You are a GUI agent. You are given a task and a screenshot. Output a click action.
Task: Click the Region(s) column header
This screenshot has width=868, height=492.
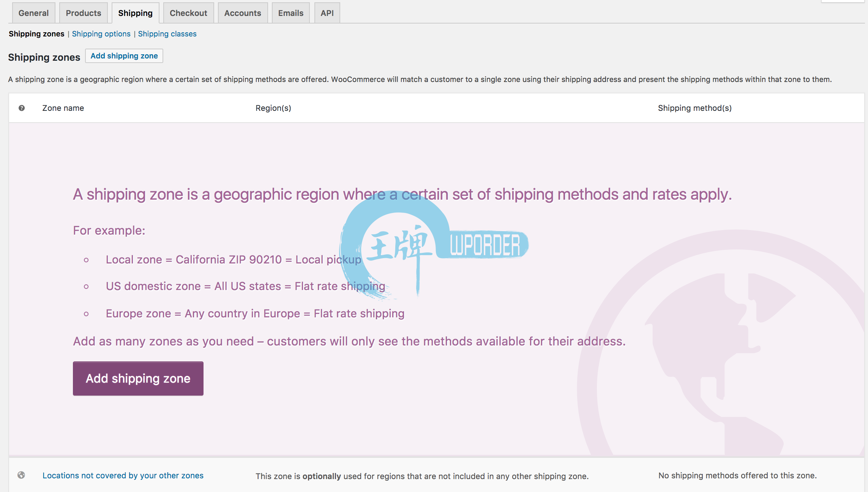[273, 108]
